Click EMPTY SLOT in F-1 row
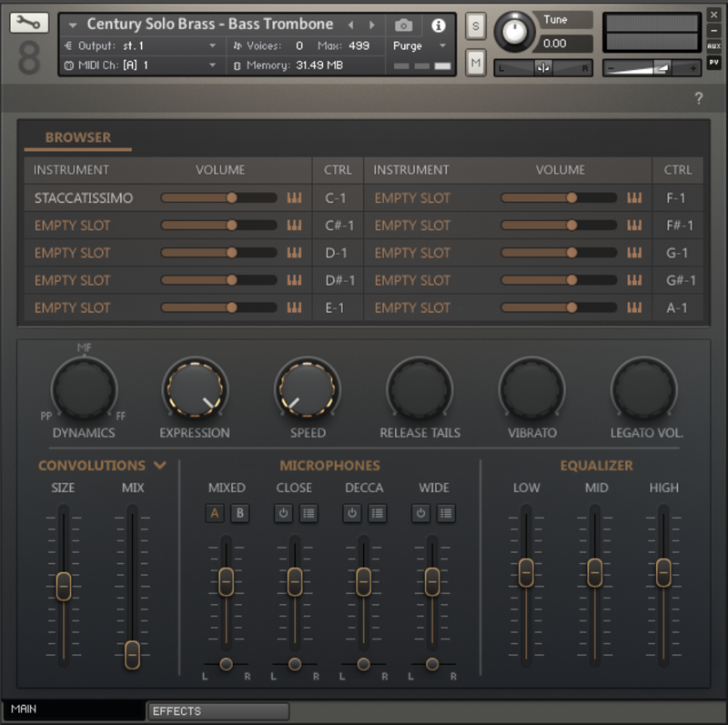The height and width of the screenshot is (725, 728). 412,198
